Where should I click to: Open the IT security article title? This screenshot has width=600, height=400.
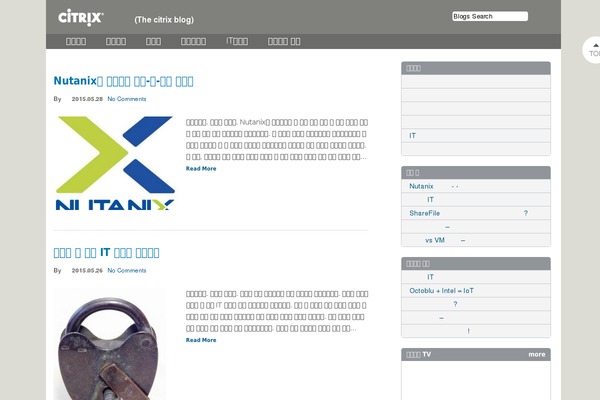[x=106, y=253]
